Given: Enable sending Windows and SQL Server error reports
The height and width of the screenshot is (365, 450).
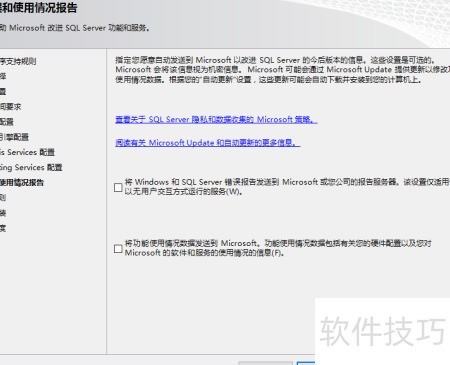Looking at the screenshot, I should tap(118, 187).
